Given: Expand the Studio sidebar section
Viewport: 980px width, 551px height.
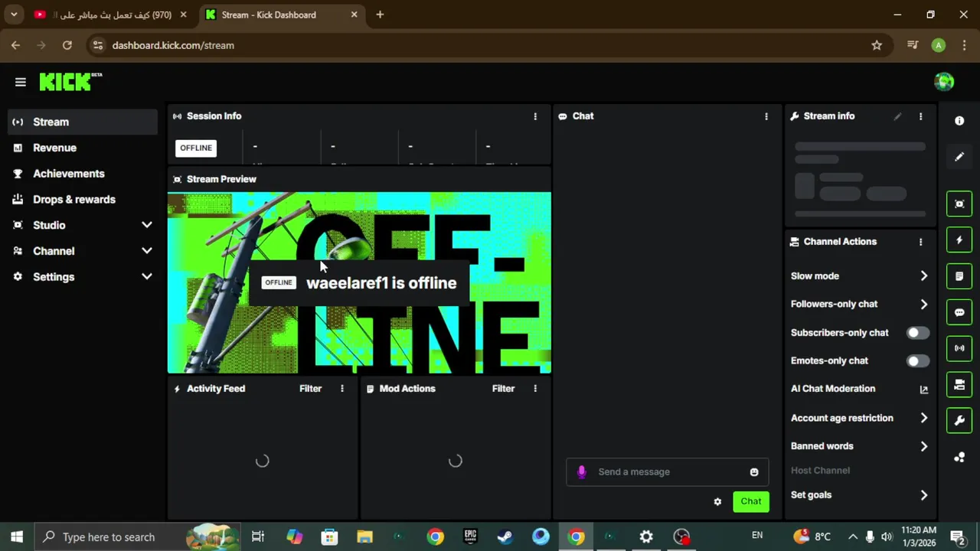Looking at the screenshot, I should click(x=146, y=225).
